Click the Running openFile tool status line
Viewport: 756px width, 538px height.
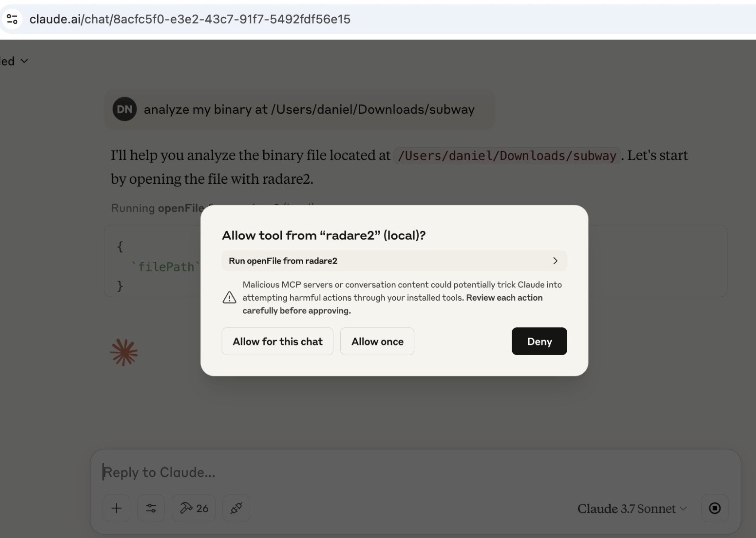[213, 208]
